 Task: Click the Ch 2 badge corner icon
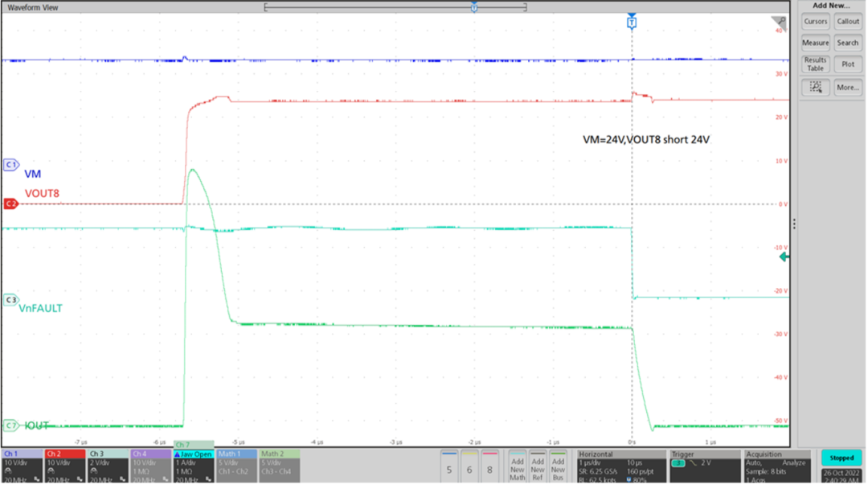pos(80,479)
